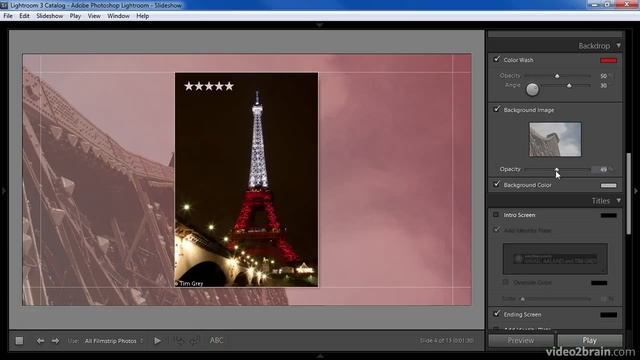Click the stop slideshow square icon
640x360 pixels.
tap(19, 340)
